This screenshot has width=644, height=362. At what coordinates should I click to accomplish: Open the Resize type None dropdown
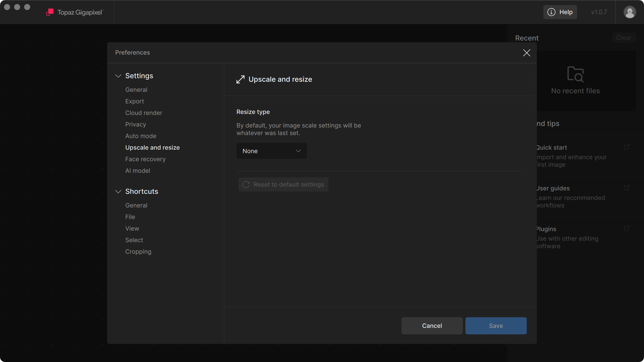click(271, 151)
